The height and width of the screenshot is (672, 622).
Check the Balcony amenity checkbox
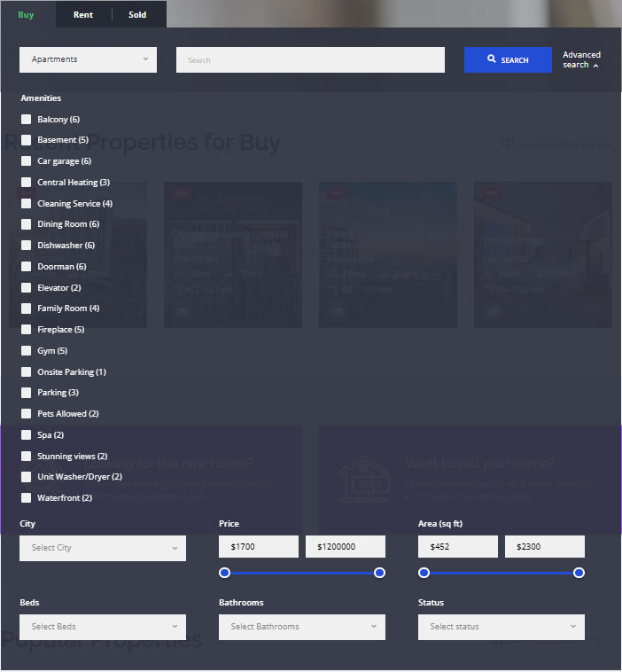pos(27,119)
